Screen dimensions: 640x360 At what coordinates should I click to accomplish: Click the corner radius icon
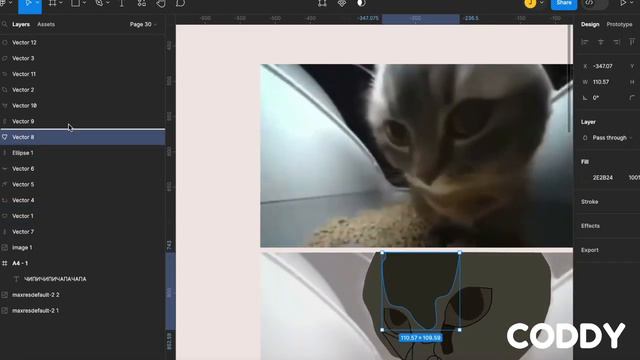click(x=632, y=98)
